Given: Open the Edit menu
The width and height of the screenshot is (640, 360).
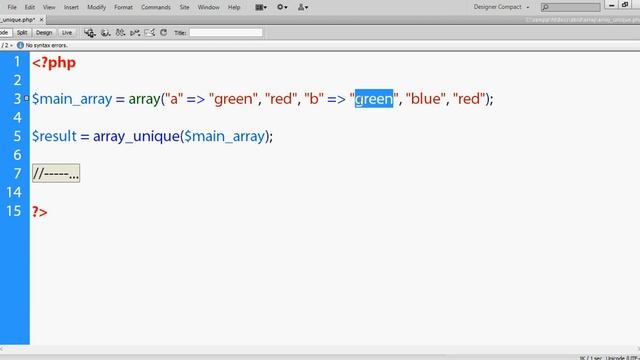Looking at the screenshot, I should (x=30, y=7).
